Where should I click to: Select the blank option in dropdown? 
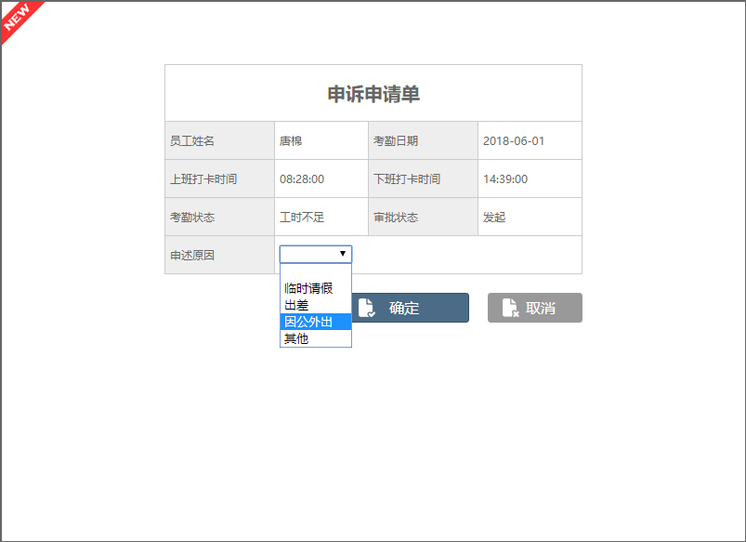[315, 272]
